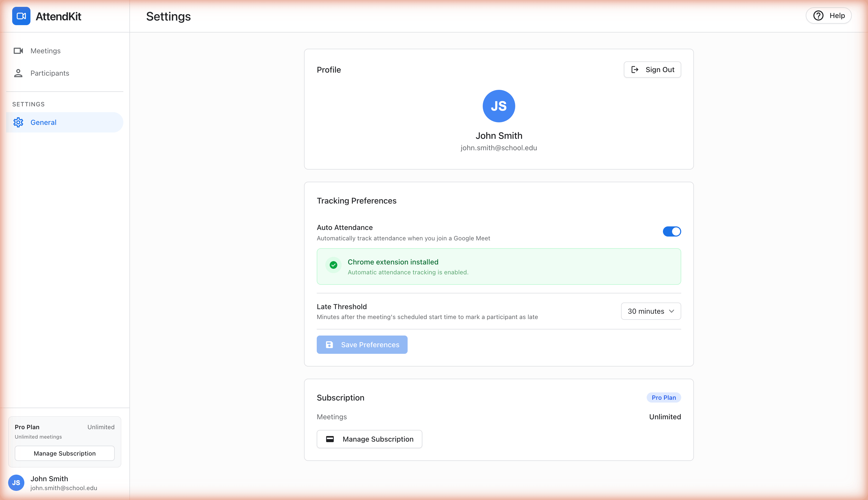
Task: Select General settings menu item
Action: pyautogui.click(x=64, y=122)
